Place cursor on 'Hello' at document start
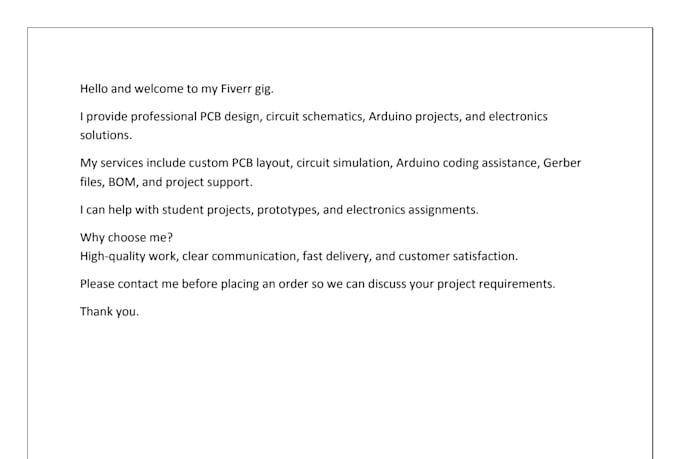 tap(94, 89)
